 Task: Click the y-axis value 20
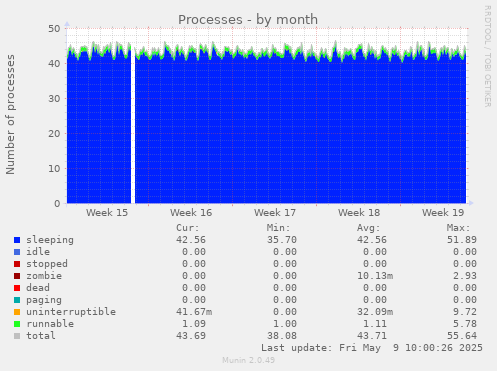54,134
